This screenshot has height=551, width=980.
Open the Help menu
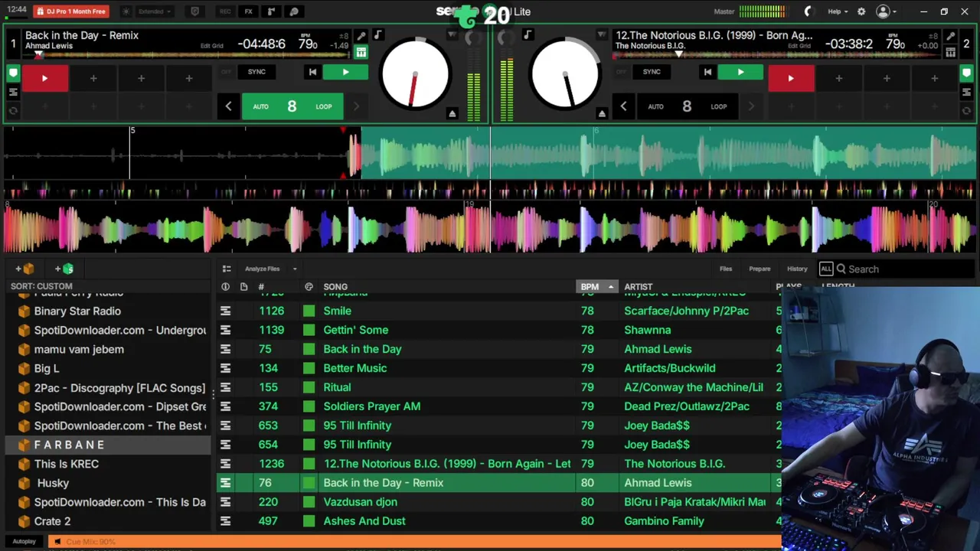coord(838,11)
